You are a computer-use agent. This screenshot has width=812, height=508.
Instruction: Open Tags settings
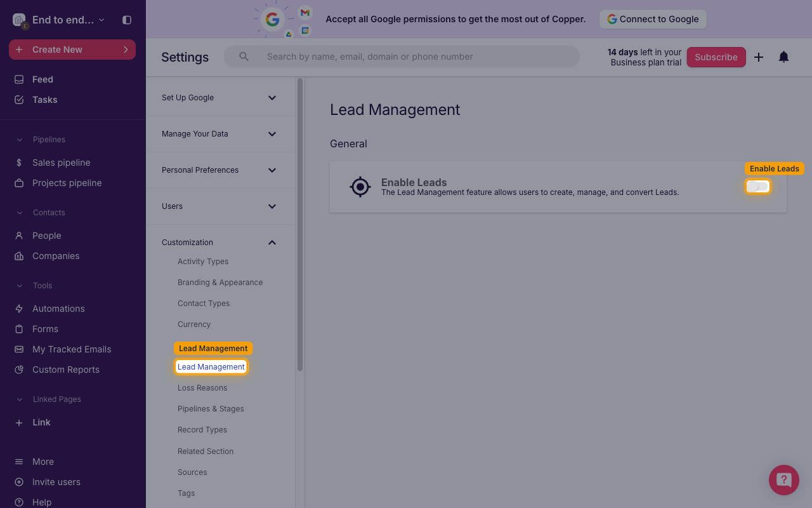pyautogui.click(x=187, y=493)
